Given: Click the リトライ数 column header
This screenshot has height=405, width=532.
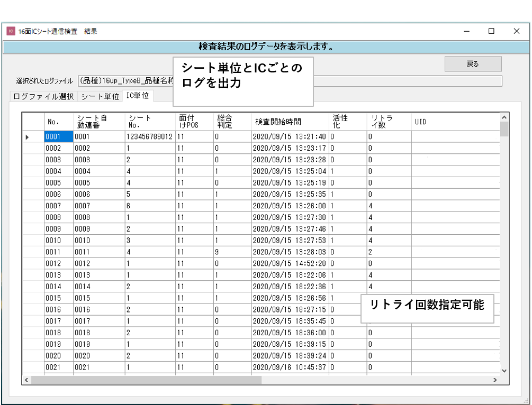Looking at the screenshot, I should click(389, 122).
